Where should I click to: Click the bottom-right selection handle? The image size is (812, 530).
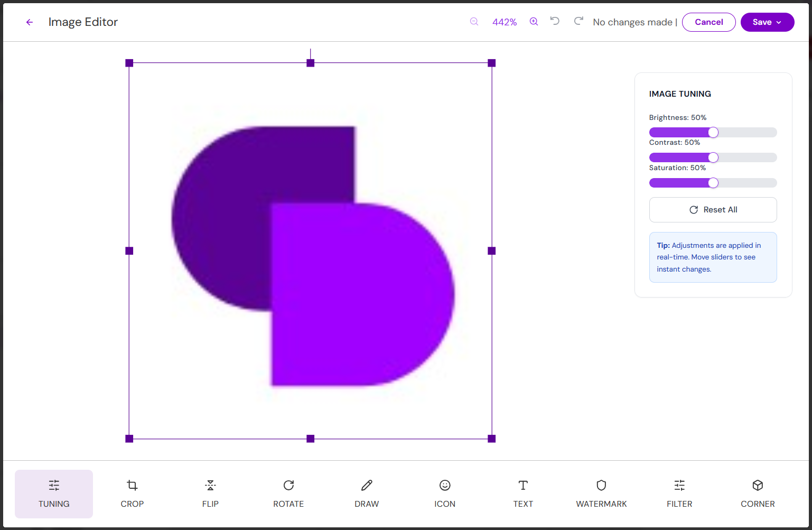pyautogui.click(x=492, y=439)
